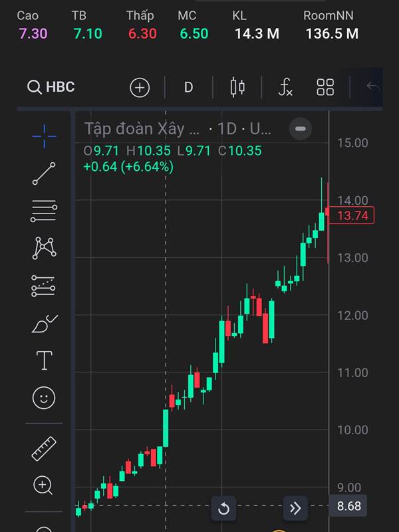Select the Text annotation tool
The height and width of the screenshot is (532, 399).
(x=44, y=360)
